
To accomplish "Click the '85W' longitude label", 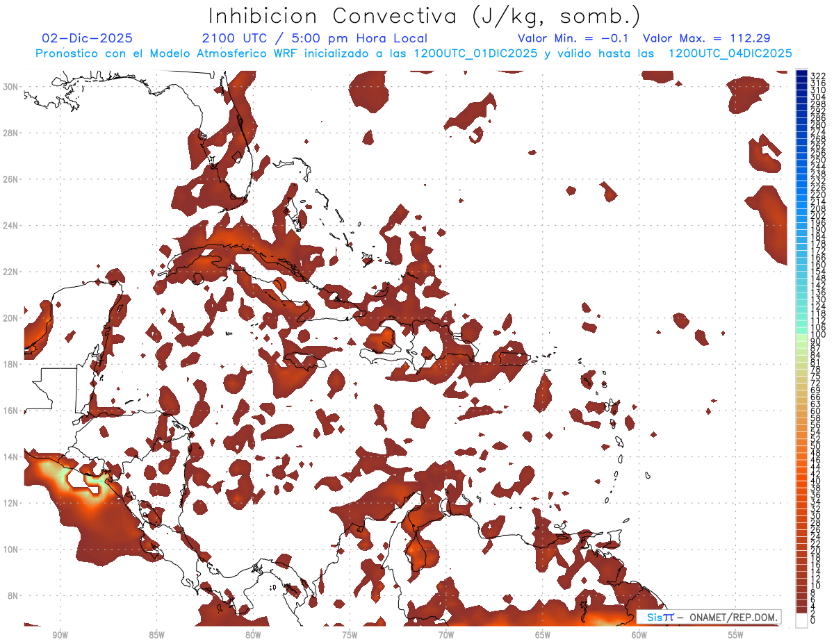I will [156, 634].
